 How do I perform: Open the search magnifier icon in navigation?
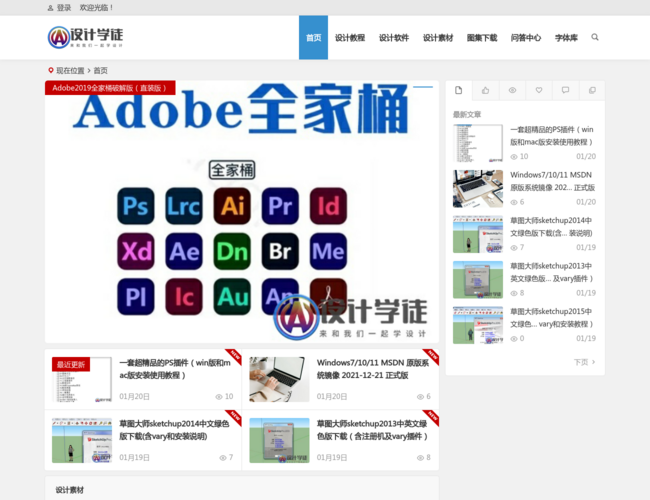coord(594,37)
